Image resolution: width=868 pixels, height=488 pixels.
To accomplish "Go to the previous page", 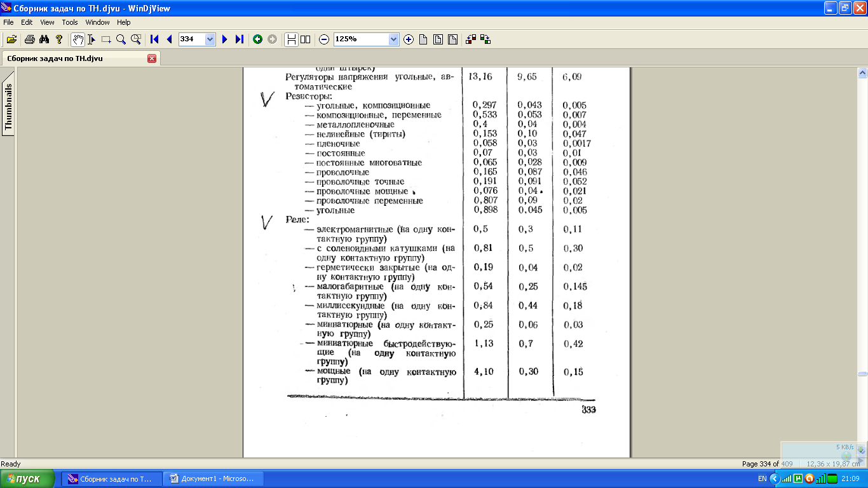I will [x=169, y=39].
